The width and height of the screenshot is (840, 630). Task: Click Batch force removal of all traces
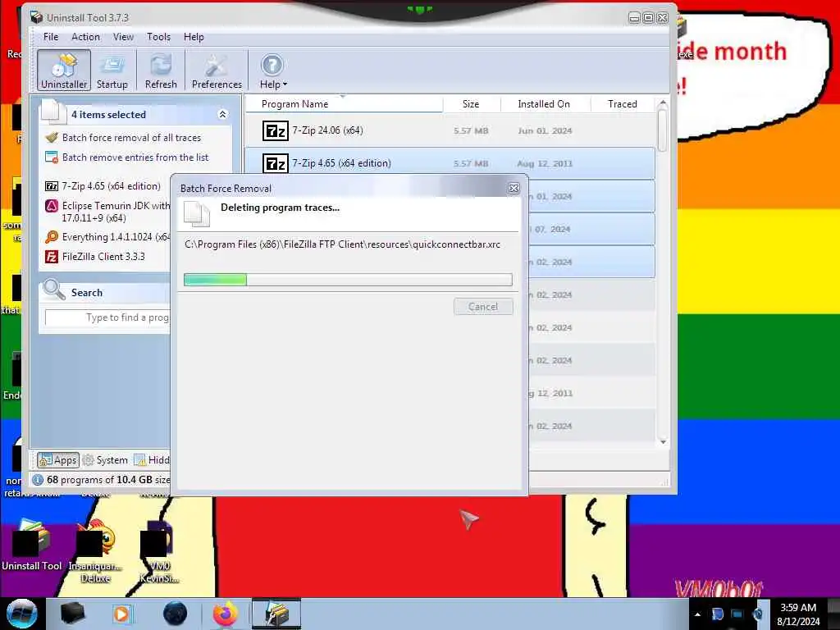coord(131,138)
